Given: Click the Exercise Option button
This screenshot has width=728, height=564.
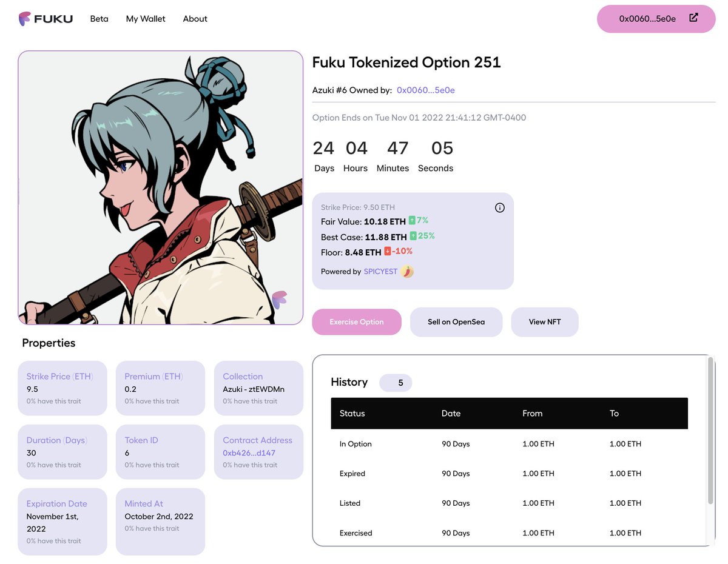Looking at the screenshot, I should point(357,322).
